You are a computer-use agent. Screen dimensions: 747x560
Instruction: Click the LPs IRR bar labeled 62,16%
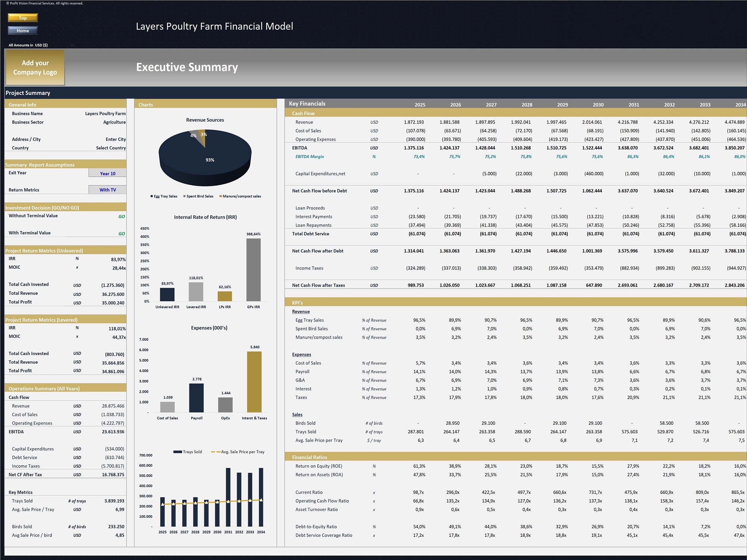[x=225, y=296]
